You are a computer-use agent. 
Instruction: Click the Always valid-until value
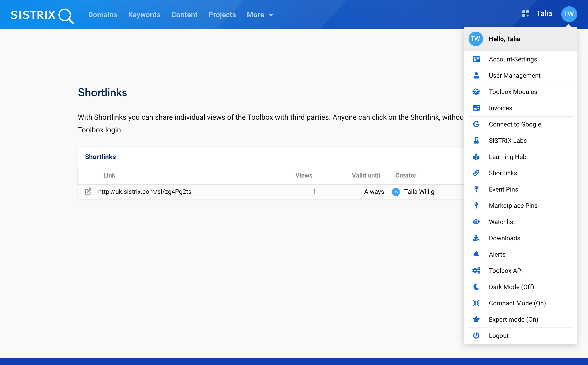[374, 192]
